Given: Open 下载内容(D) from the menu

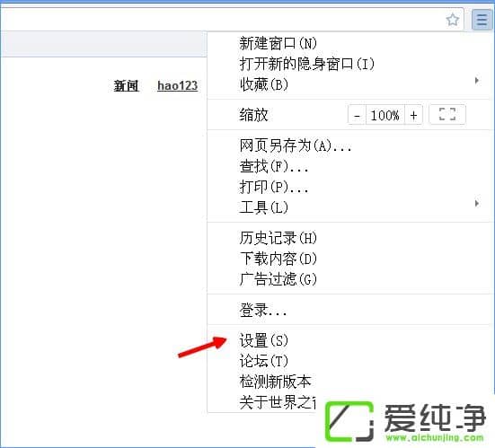Looking at the screenshot, I should click(349, 259).
